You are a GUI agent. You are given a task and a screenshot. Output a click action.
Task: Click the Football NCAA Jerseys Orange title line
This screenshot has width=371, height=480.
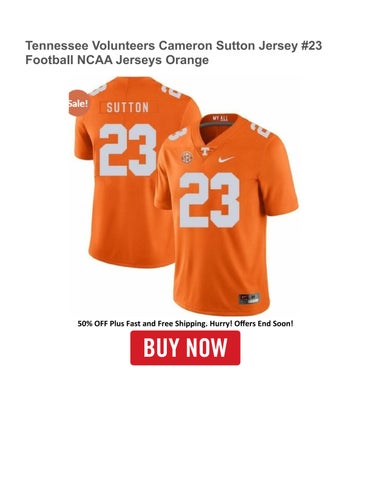[x=117, y=60]
